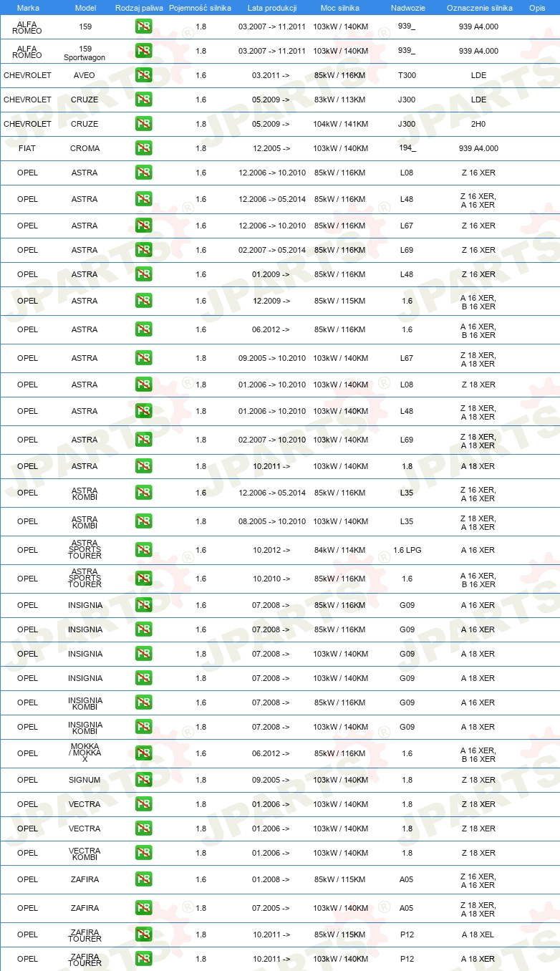The height and width of the screenshot is (971, 560).
Task: Click the 03.2011 -> production date cell
Action: tap(271, 75)
